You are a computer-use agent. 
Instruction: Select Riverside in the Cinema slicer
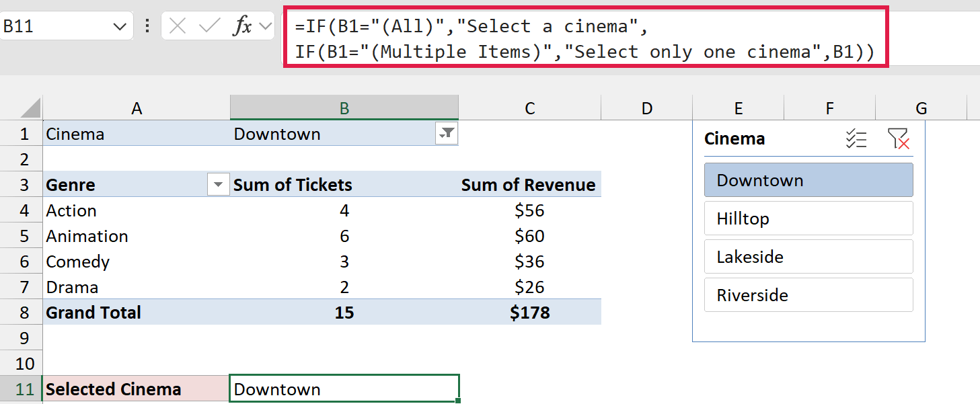pos(808,295)
